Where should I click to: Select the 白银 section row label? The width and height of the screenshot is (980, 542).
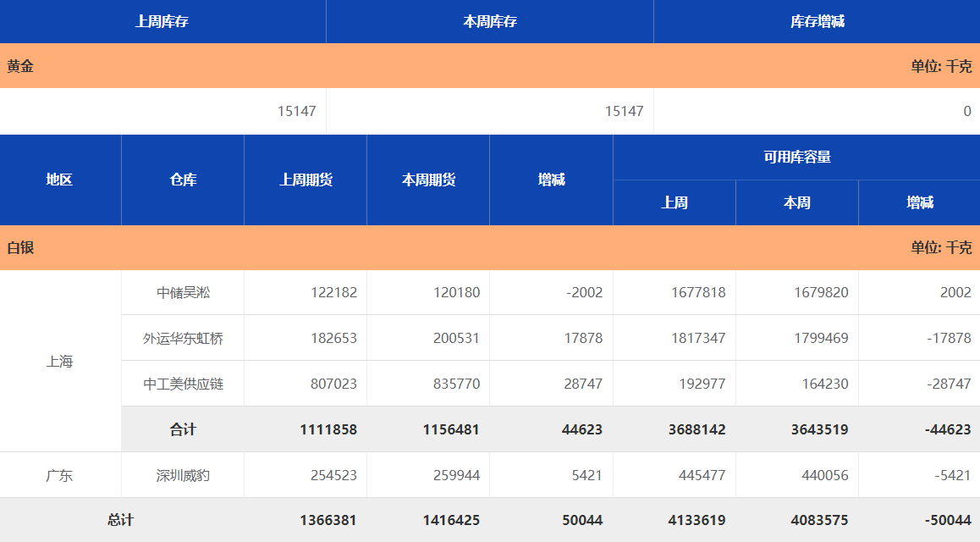tap(20, 248)
